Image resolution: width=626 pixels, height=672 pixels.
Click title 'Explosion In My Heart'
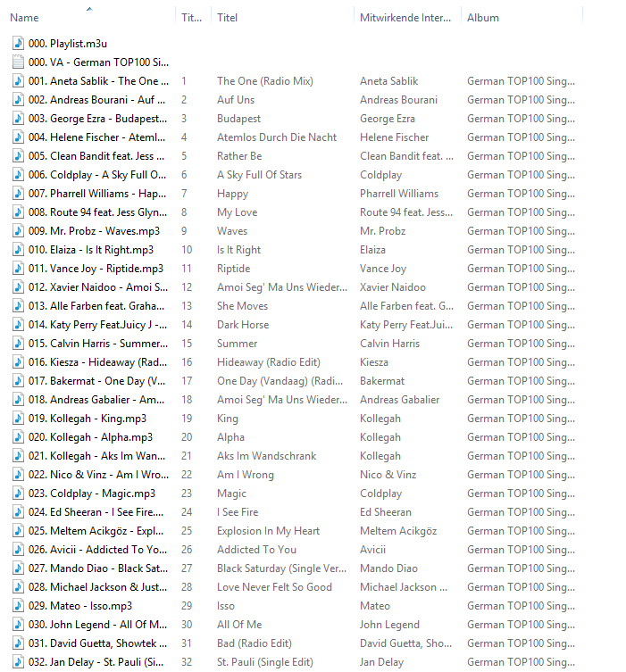[x=269, y=531]
